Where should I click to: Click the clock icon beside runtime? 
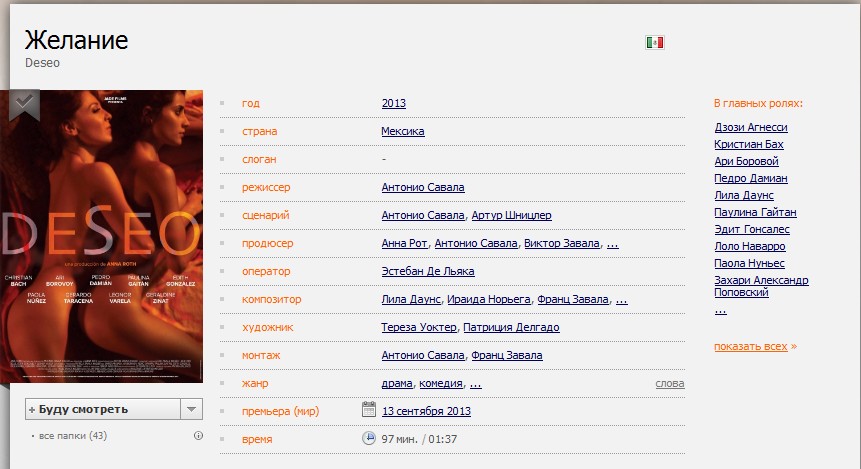pos(369,438)
